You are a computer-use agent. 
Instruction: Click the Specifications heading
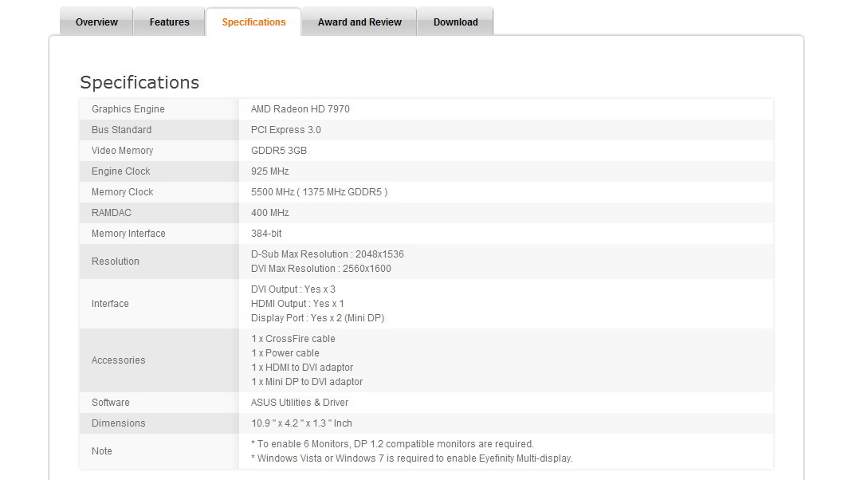139,82
